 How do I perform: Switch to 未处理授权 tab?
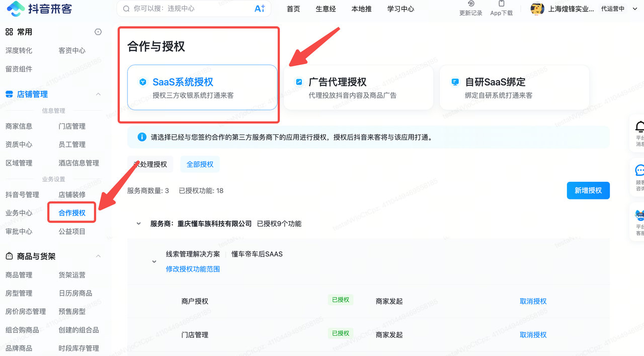150,164
